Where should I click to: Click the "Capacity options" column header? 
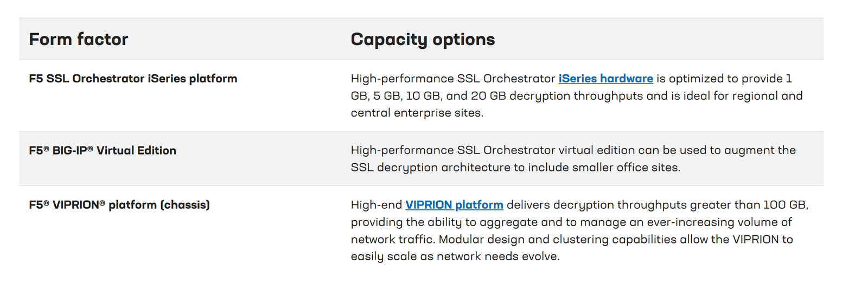pyautogui.click(x=423, y=39)
